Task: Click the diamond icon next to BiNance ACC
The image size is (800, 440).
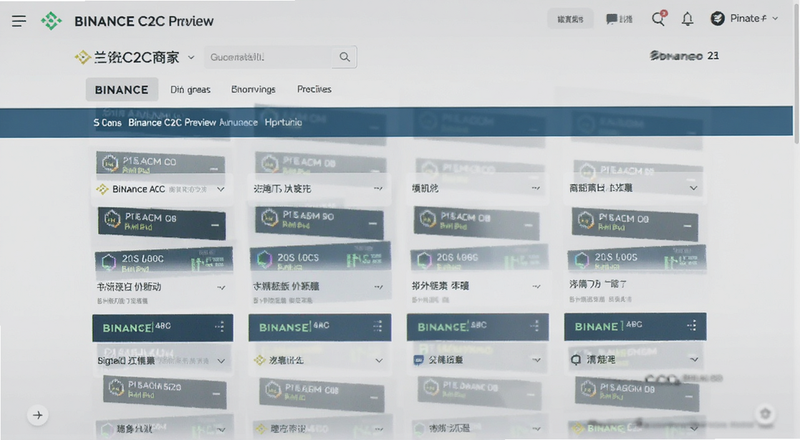Action: (x=103, y=189)
